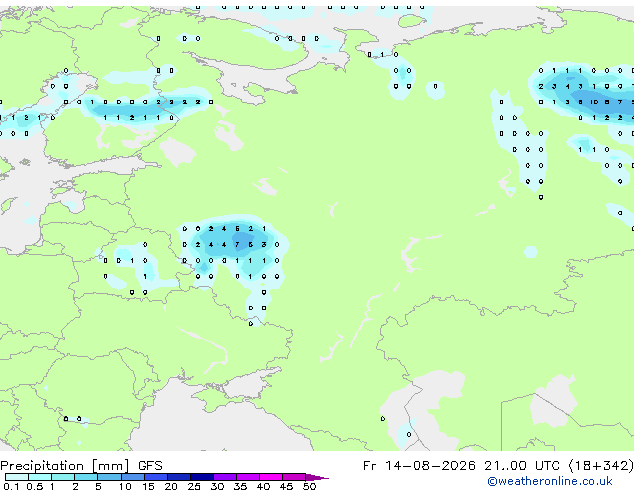The height and width of the screenshot is (490, 634).
Task: Click the 35–40 mm purple legend swatch
Action: (x=248, y=477)
